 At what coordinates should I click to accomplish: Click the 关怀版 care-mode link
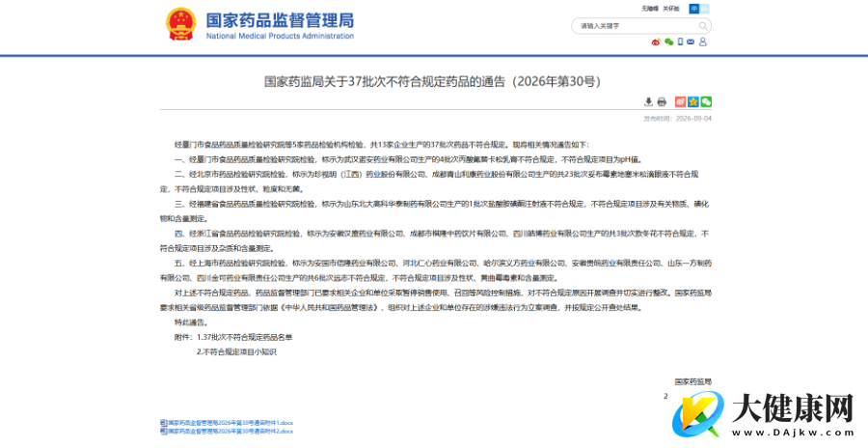click(x=671, y=9)
